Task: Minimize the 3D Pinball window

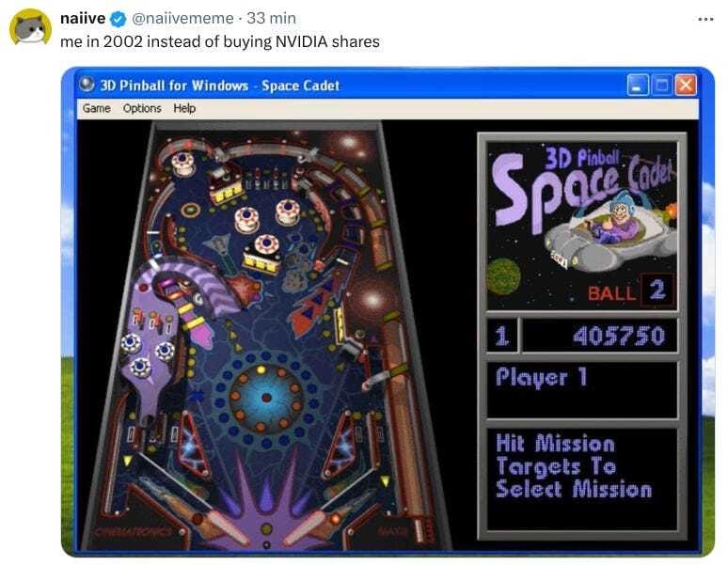Action: click(x=638, y=86)
